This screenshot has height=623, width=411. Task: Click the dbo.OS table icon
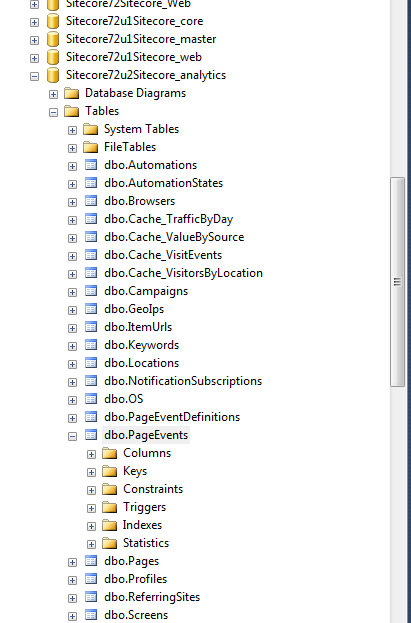click(91, 399)
